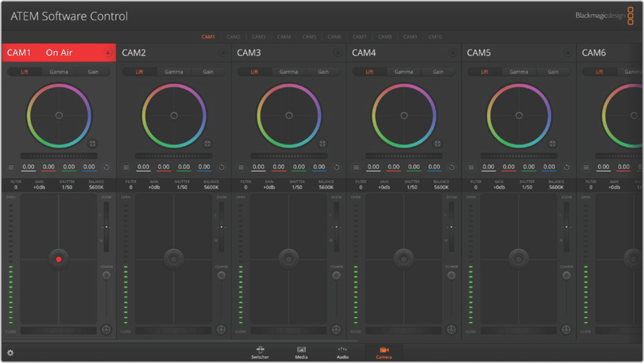Trigger CAM3 auto focus button

pyautogui.click(x=336, y=330)
